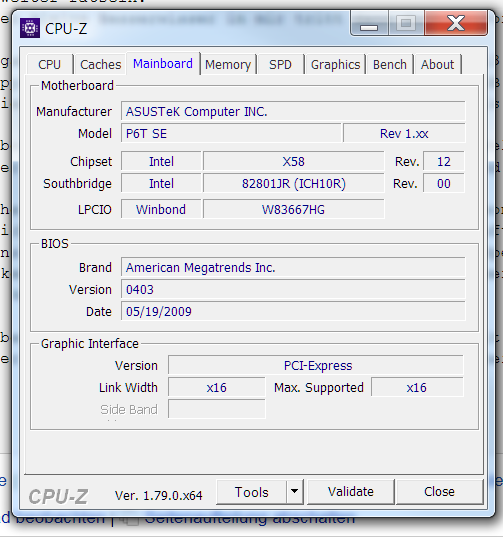Click the CPU-Z title bar app icon
Screen dimensions: 503x537
[x=30, y=28]
